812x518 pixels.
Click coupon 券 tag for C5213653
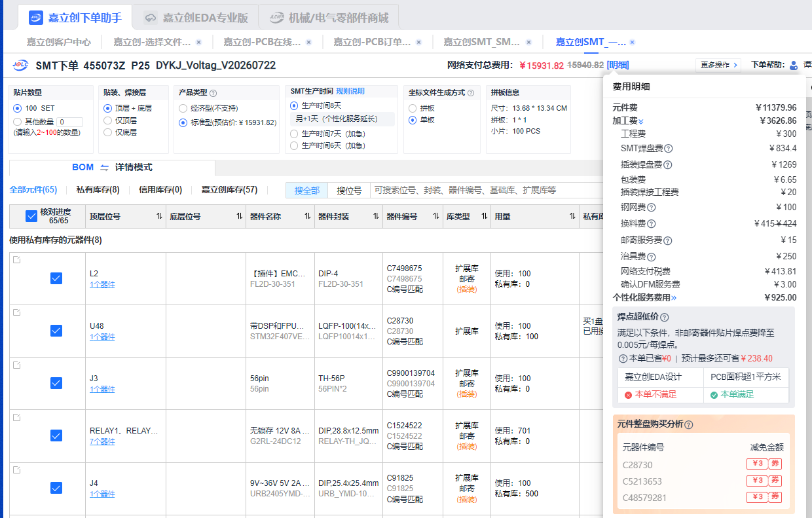tap(775, 481)
